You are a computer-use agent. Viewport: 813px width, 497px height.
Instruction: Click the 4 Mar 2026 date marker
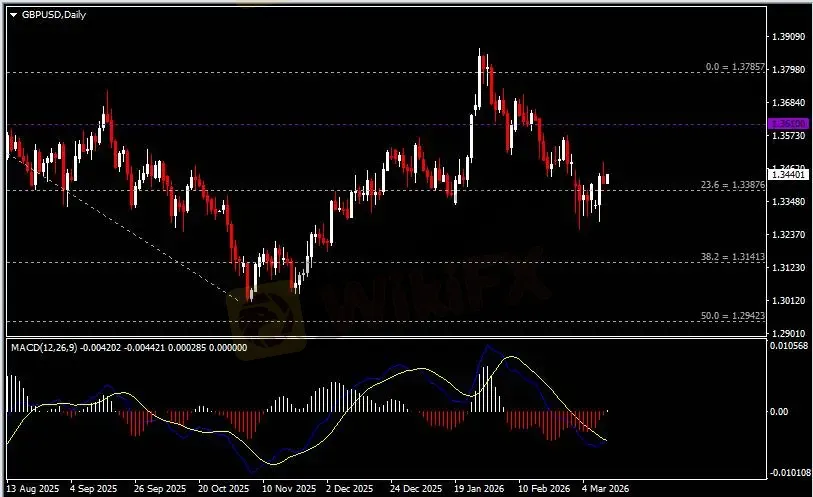click(x=606, y=489)
